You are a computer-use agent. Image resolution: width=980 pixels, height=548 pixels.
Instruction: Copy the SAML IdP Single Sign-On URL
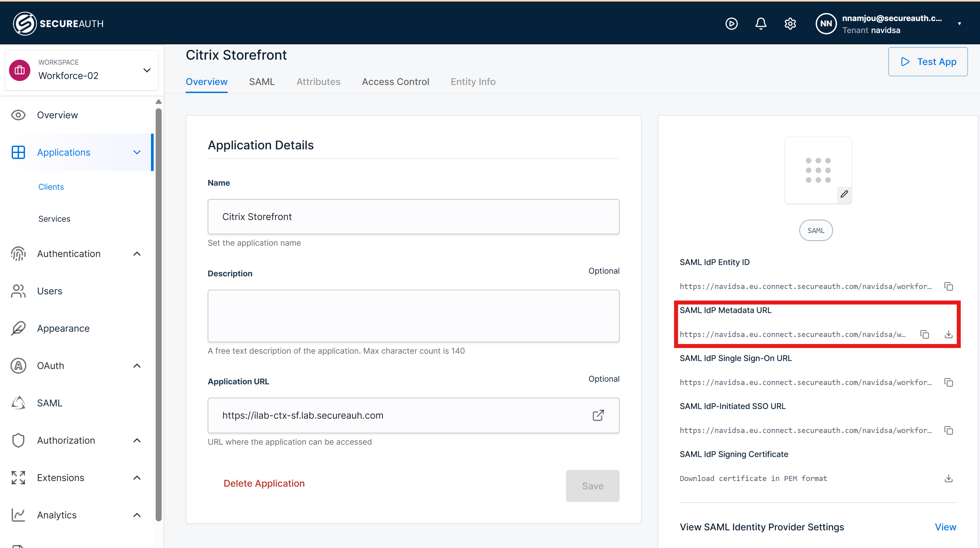coord(948,382)
